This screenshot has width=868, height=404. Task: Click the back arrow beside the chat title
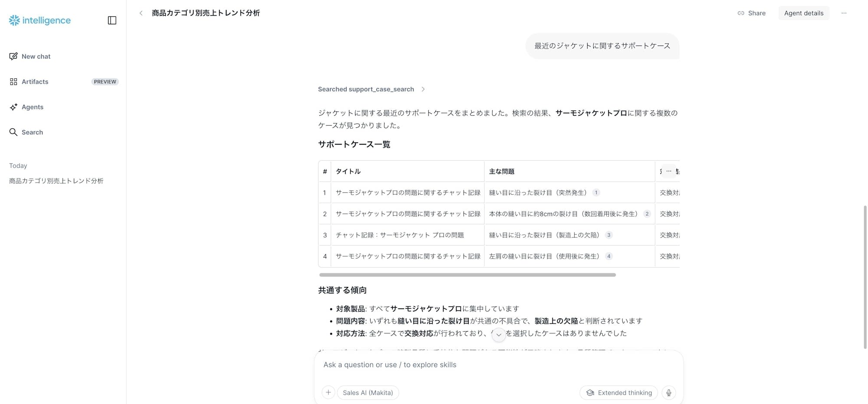141,13
